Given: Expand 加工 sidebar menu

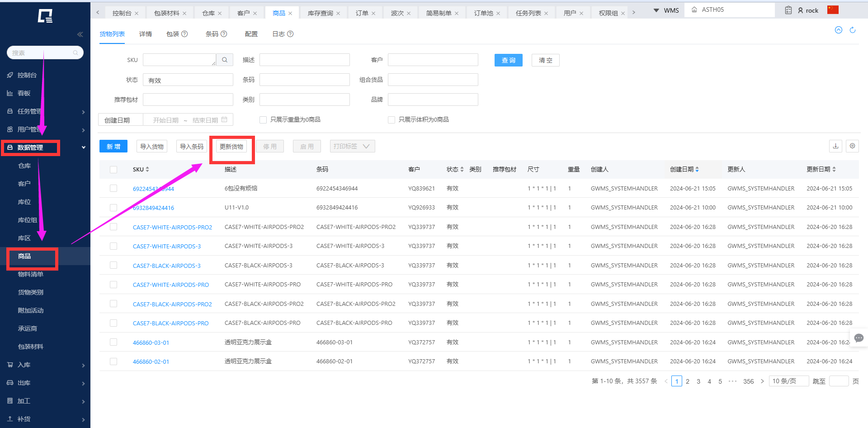Looking at the screenshot, I should pos(45,401).
